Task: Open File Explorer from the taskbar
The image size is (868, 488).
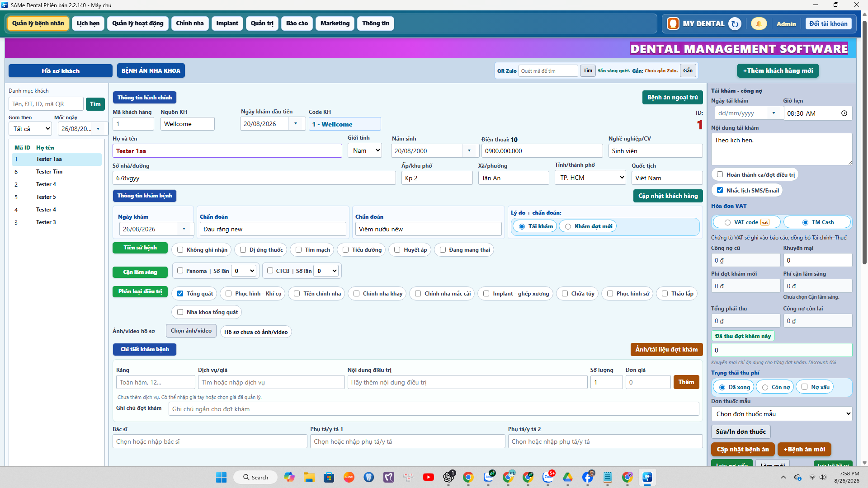Action: (x=309, y=477)
